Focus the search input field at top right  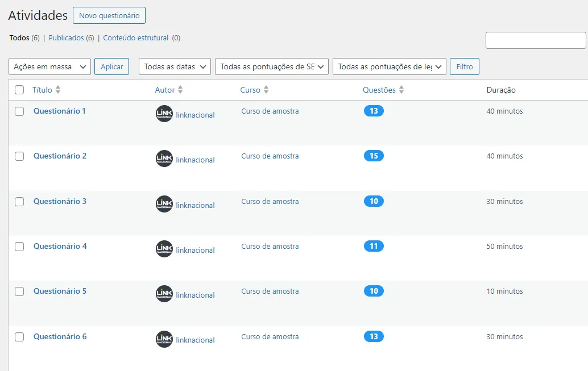click(535, 40)
